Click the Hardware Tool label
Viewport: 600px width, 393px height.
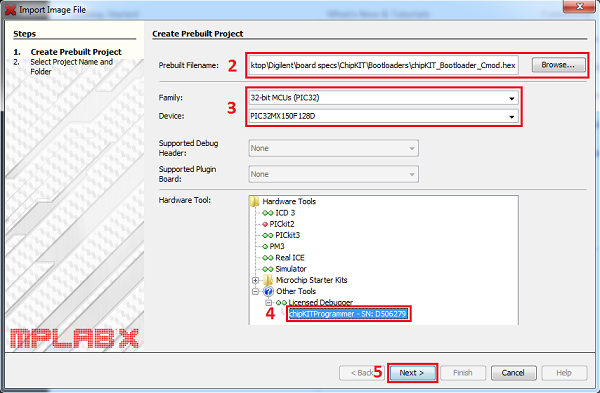pos(184,200)
